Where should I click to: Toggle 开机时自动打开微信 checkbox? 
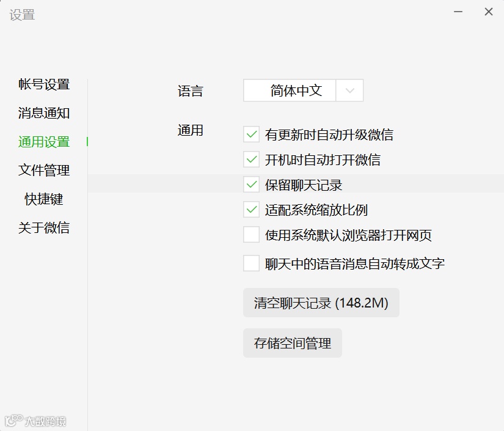pos(251,160)
